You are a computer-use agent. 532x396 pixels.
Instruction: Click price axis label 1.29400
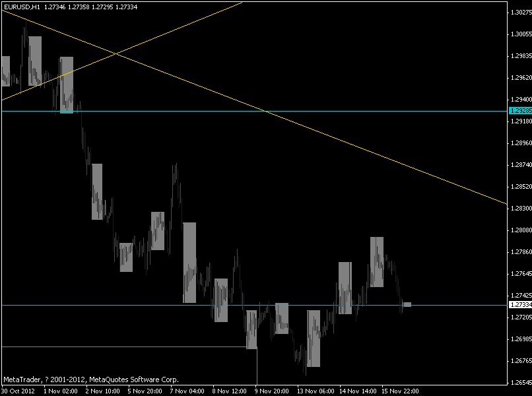521,100
